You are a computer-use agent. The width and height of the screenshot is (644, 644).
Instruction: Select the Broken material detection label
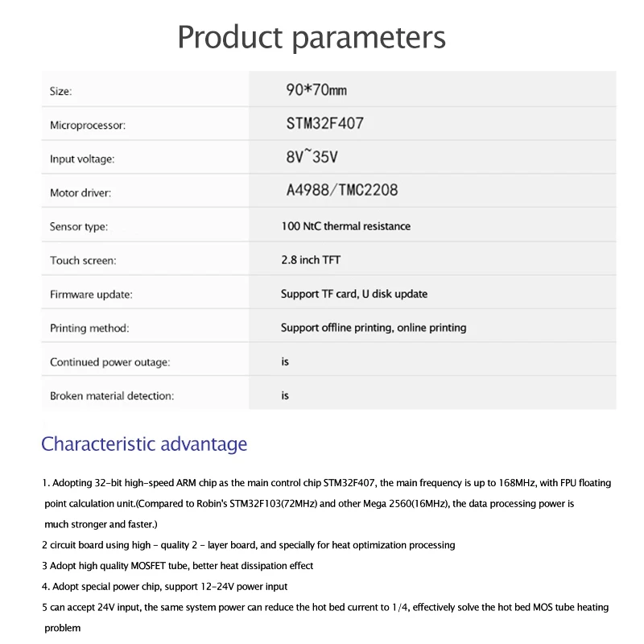[112, 396]
